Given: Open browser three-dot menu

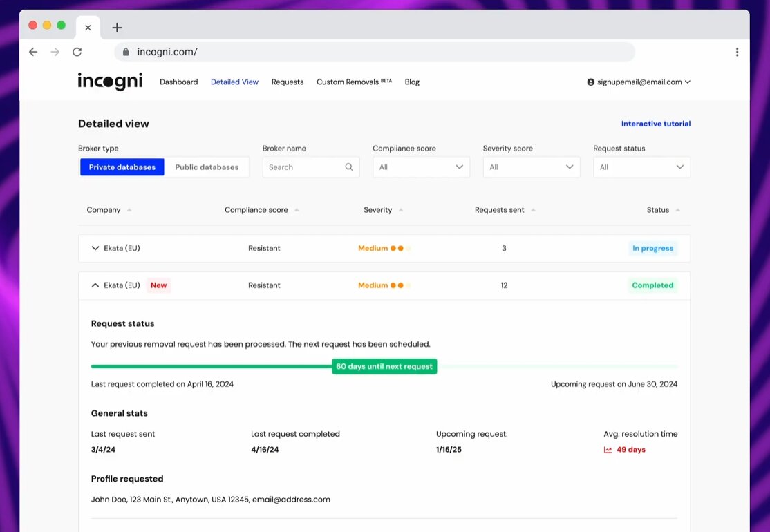Looking at the screenshot, I should pyautogui.click(x=737, y=52).
